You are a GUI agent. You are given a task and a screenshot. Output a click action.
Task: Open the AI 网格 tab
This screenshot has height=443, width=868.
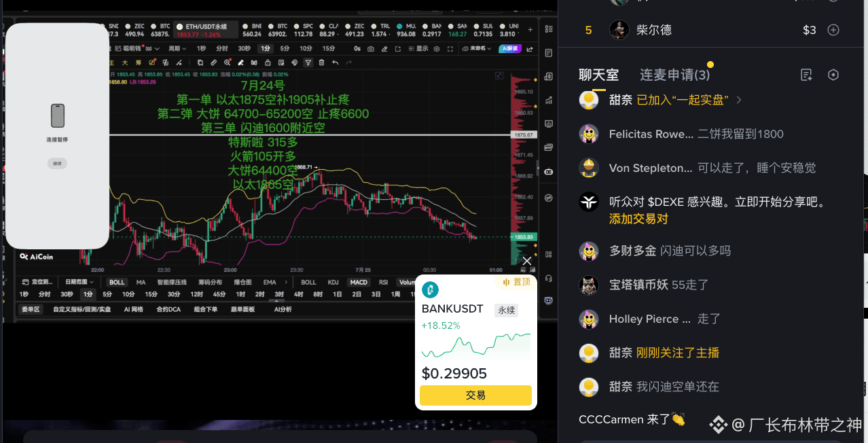point(133,309)
